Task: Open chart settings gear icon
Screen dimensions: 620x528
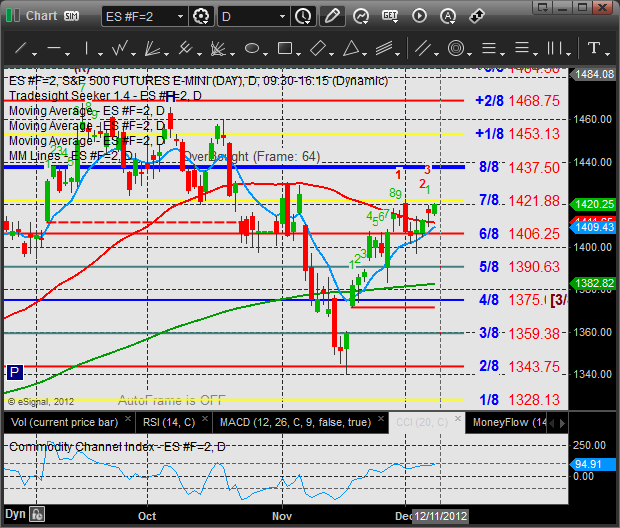Action: (201, 17)
